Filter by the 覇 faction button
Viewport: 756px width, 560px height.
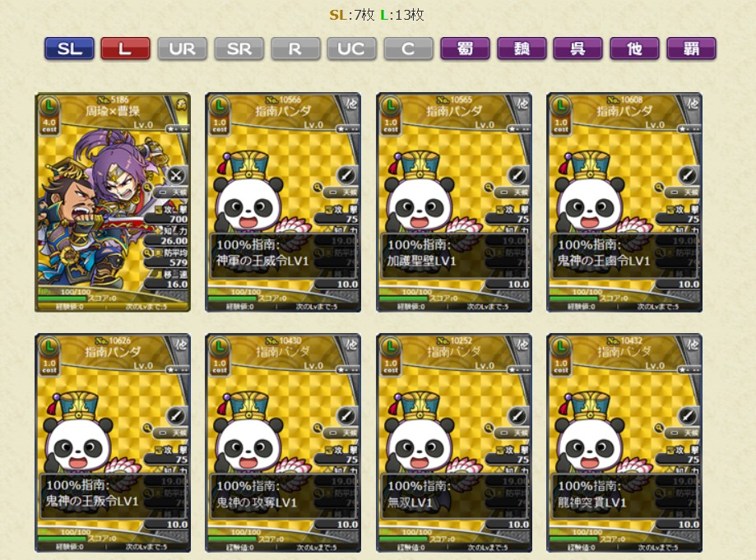(x=691, y=49)
